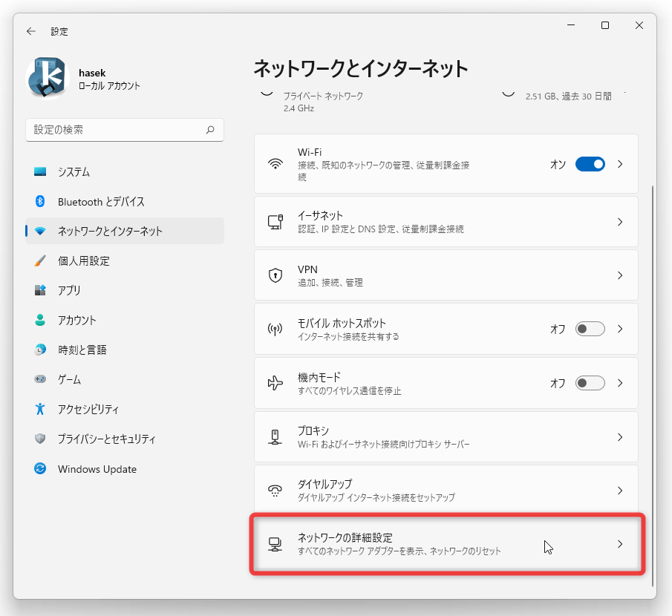
Task: Click 2.51 GB、過去 30 日間 data usage
Action: 569,96
